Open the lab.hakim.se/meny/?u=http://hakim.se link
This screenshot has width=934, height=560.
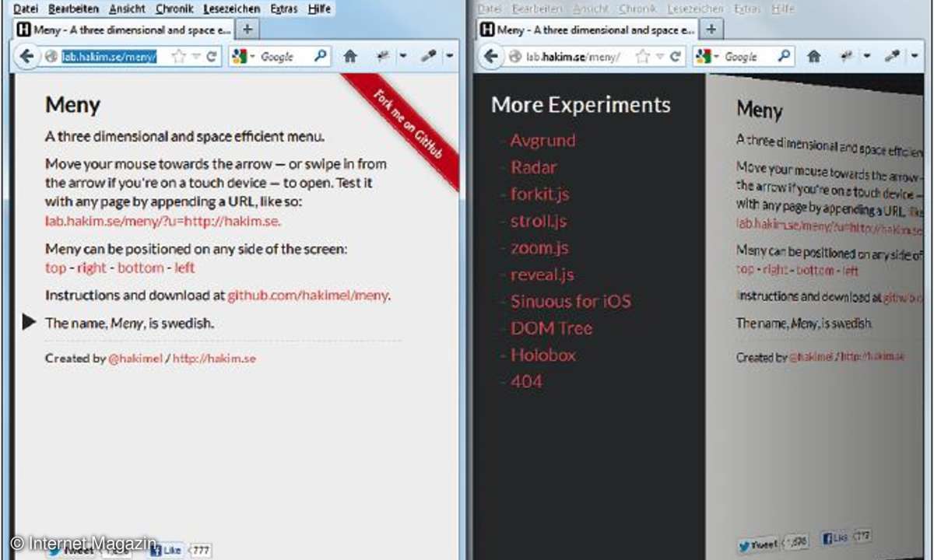[163, 221]
